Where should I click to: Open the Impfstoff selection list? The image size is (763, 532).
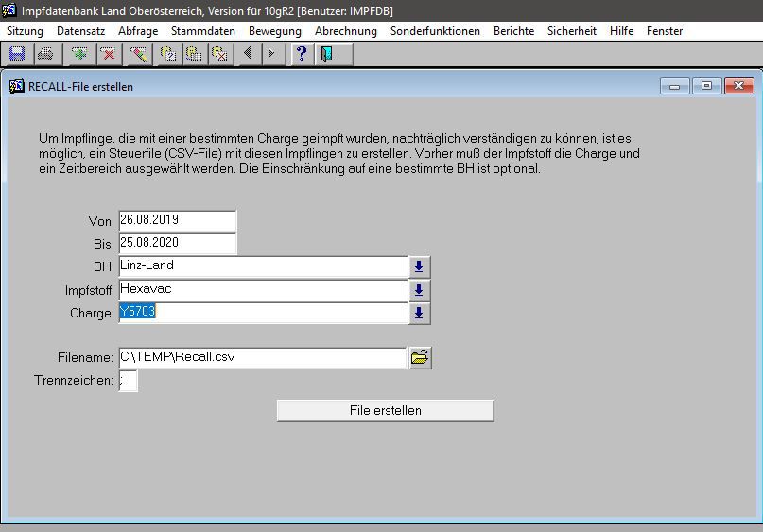[x=419, y=290]
